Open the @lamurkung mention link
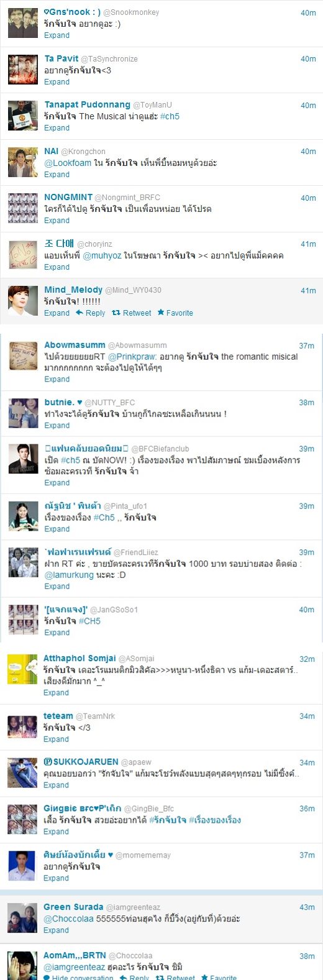This screenshot has width=323, height=980. pos(68,575)
